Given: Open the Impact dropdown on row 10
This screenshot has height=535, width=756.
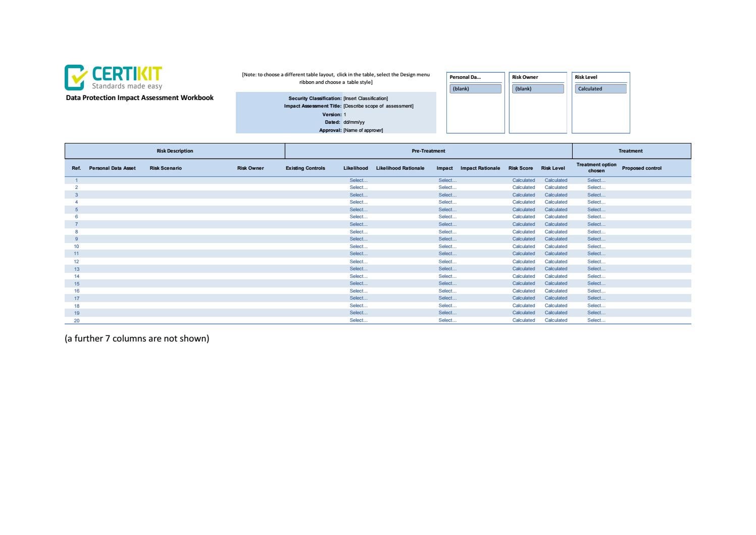Looking at the screenshot, I should point(446,246).
